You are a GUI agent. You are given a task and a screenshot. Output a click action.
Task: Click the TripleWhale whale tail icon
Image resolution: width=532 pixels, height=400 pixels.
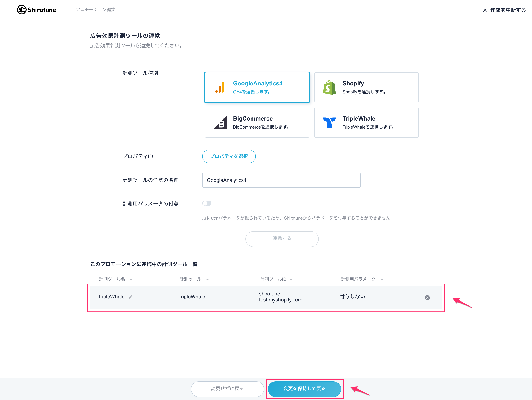point(329,123)
